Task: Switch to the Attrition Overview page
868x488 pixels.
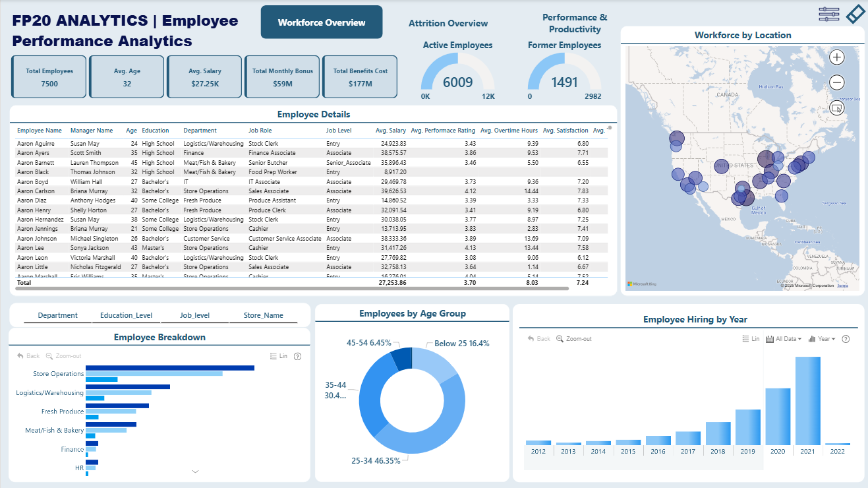Action: 448,23
